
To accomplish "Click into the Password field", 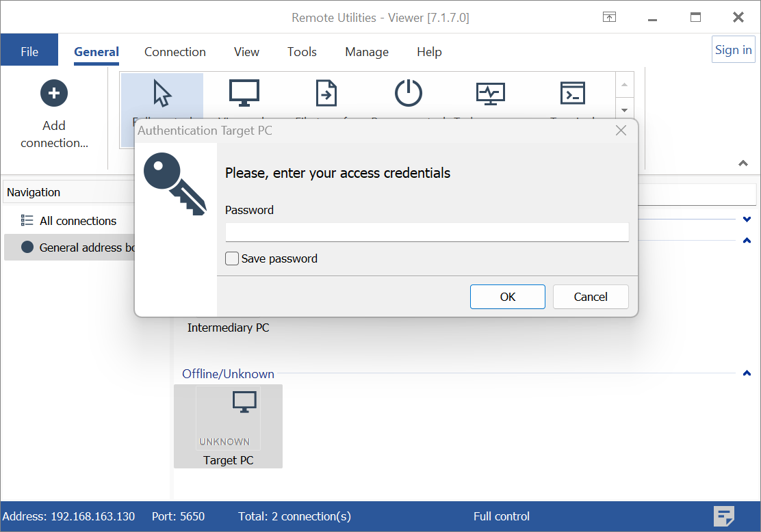I will 426,232.
